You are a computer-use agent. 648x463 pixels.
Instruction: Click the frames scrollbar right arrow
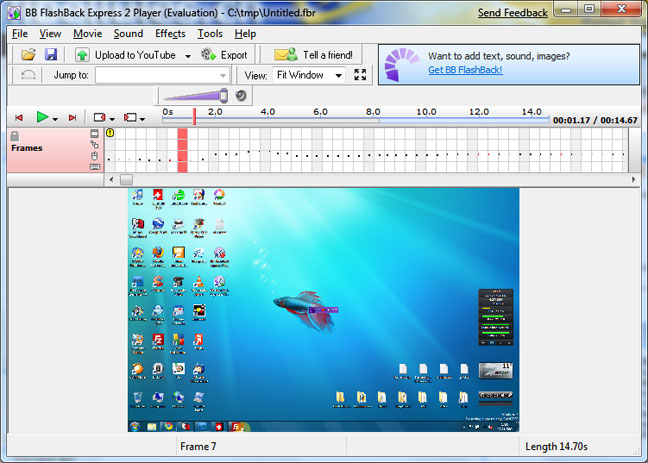tap(633, 179)
